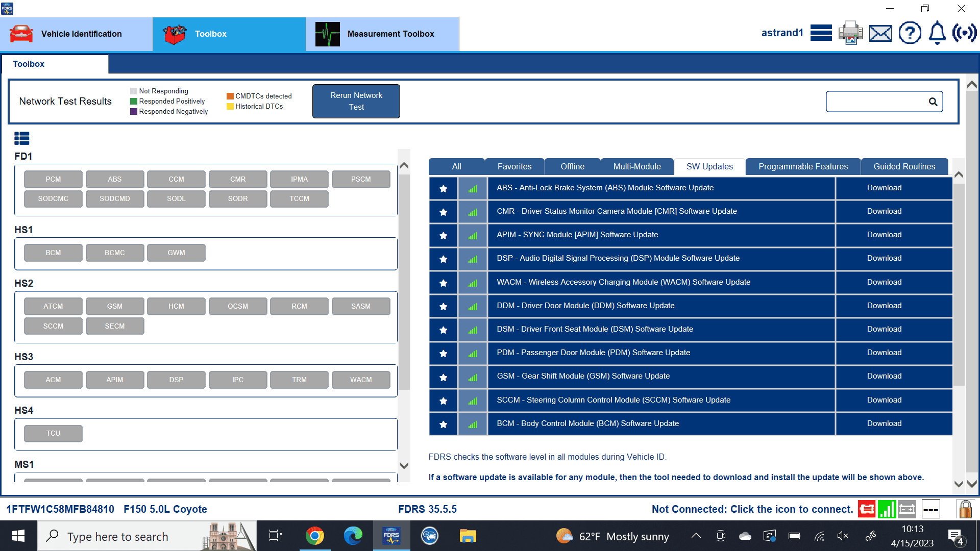Click the magnifier search icon
Screen dimensions: 980x551
tap(933, 102)
